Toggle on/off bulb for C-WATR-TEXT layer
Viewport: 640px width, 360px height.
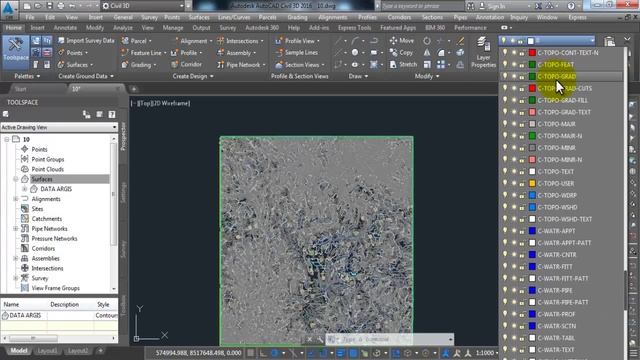coord(505,350)
